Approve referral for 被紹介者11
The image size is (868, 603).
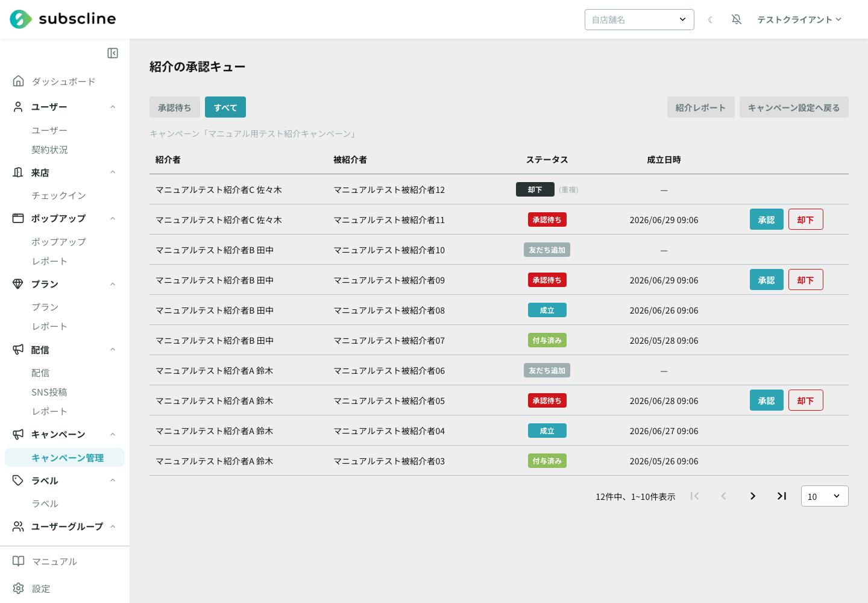tap(767, 219)
